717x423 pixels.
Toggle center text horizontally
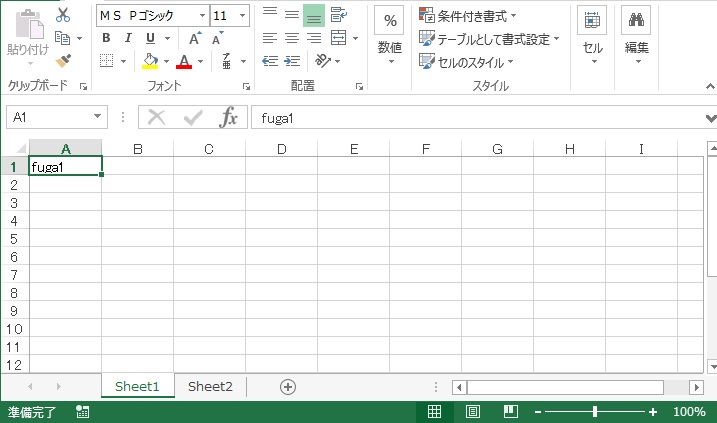(292, 38)
